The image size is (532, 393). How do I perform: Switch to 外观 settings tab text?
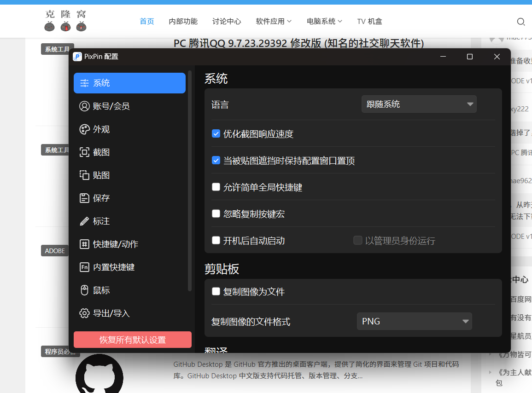point(101,129)
